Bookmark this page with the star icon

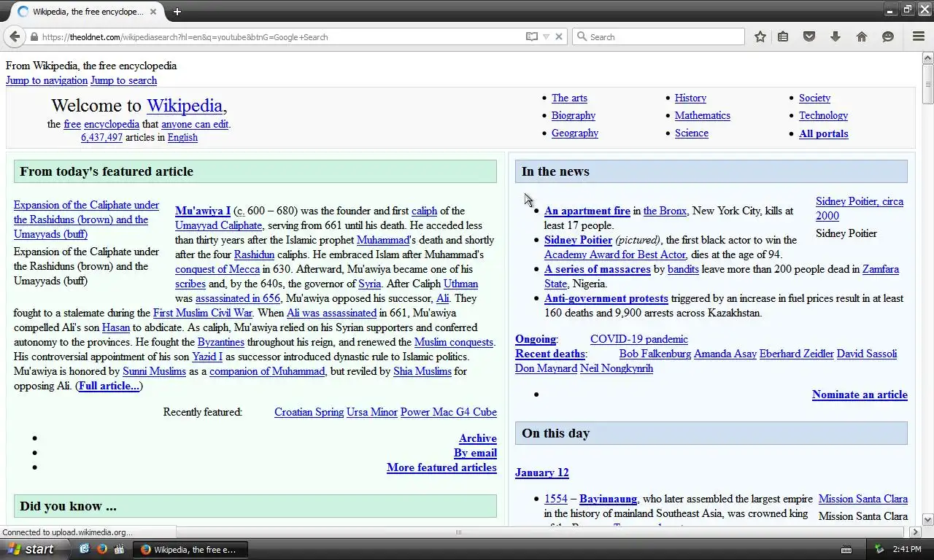coord(760,36)
